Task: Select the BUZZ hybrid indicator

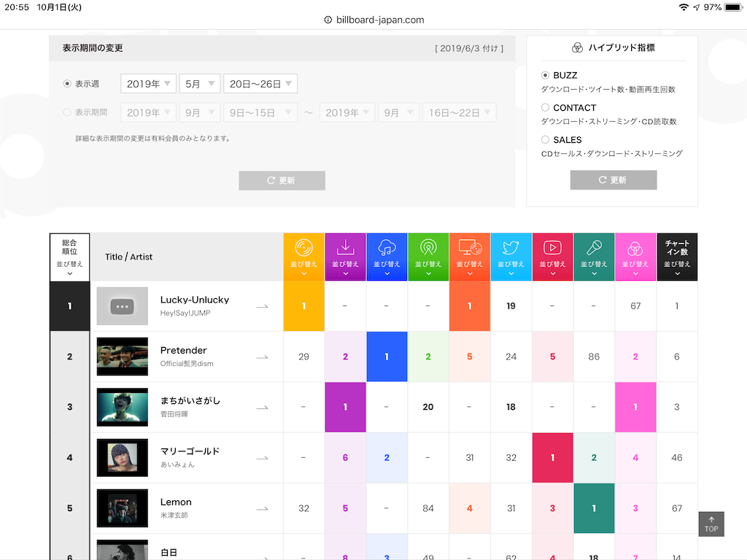Action: (x=546, y=75)
